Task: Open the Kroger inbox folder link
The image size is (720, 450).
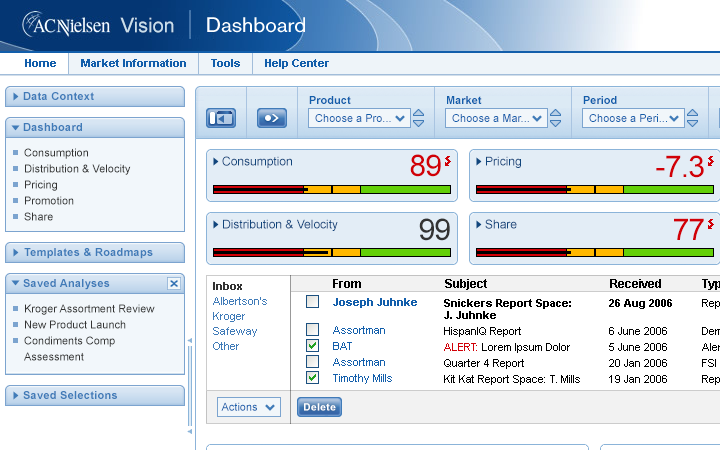Action: click(228, 316)
